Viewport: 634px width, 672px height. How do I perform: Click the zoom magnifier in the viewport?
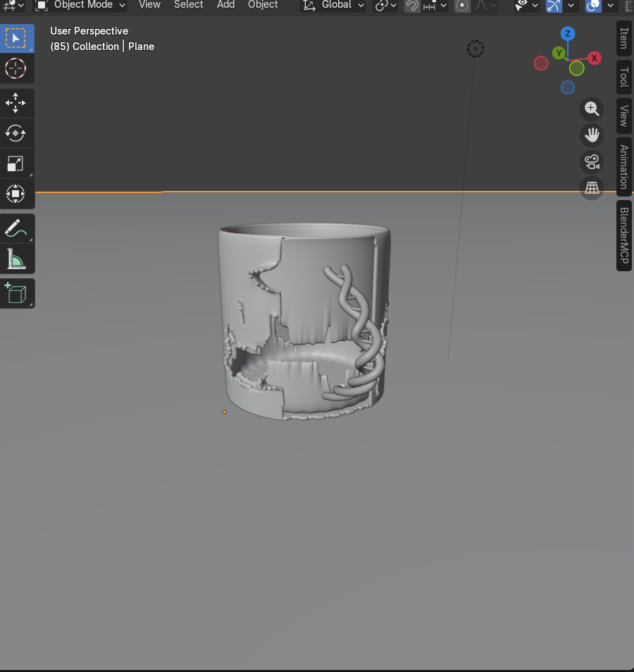[x=592, y=108]
